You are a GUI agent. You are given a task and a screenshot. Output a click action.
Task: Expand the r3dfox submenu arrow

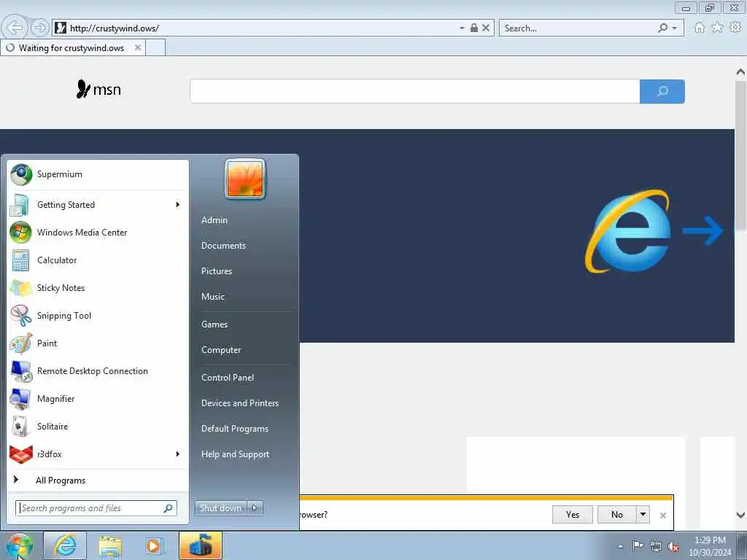click(x=178, y=454)
